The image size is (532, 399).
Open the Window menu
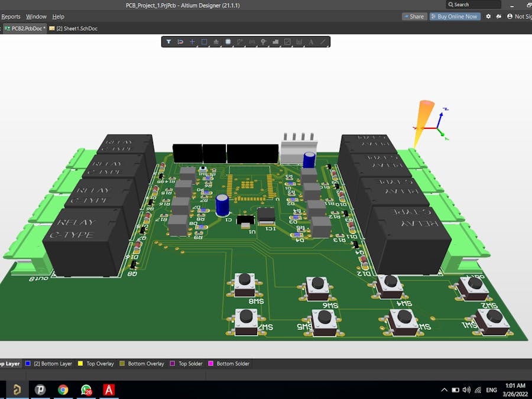click(x=36, y=17)
